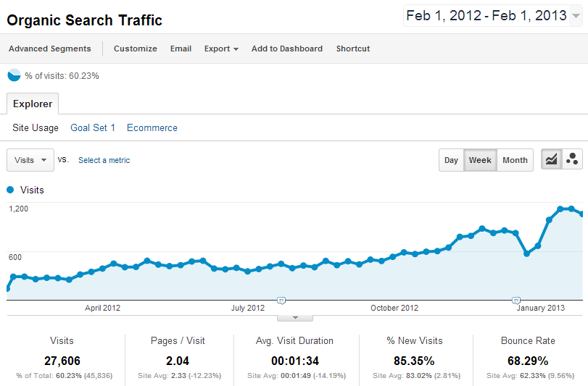
Task: Click Add to Dashboard
Action: tap(287, 49)
